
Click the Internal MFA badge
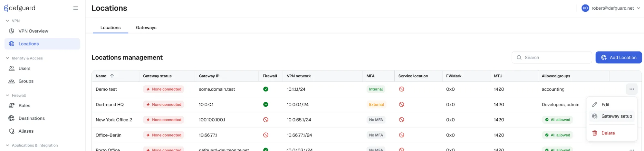[376, 89]
